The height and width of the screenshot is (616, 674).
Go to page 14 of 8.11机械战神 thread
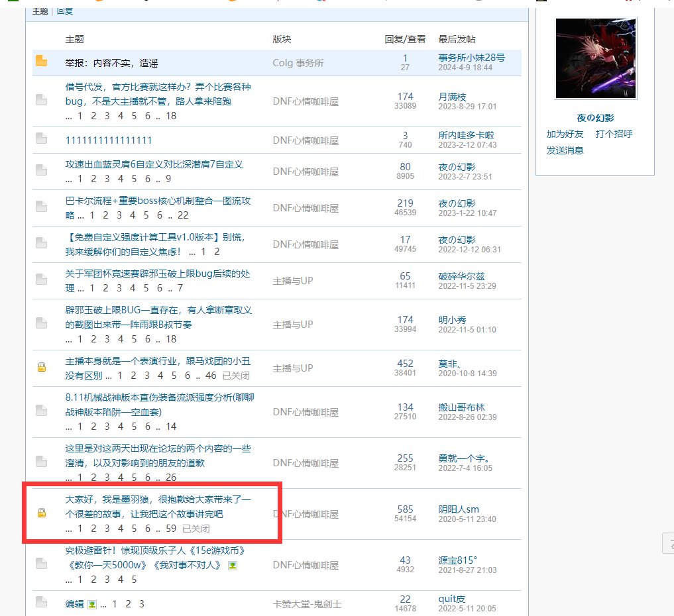click(171, 427)
